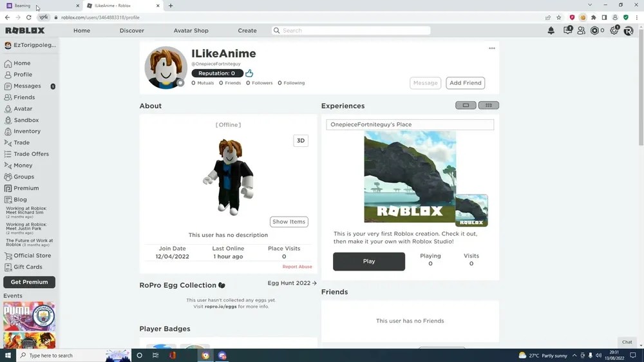Image resolution: width=644 pixels, height=362 pixels.
Task: Open Task View on the taskbar
Action: [155, 356]
